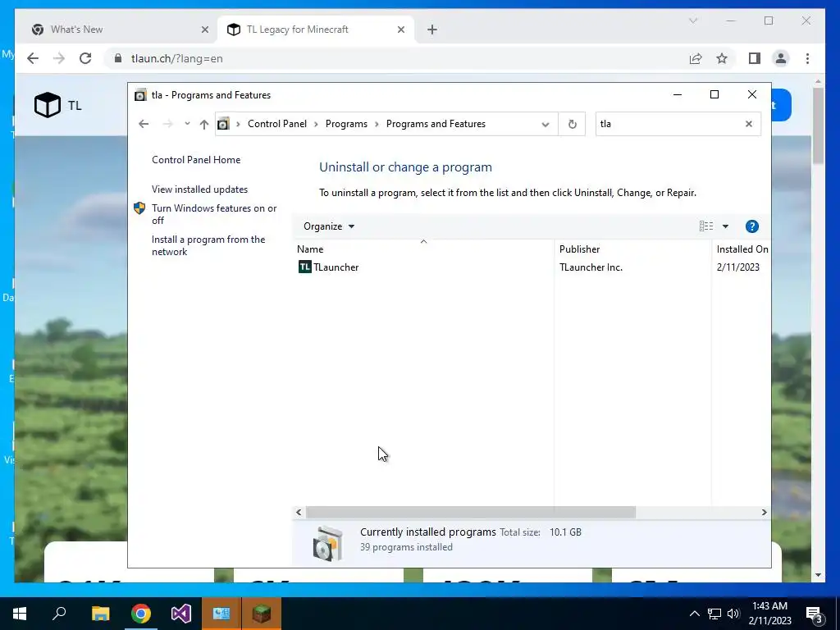This screenshot has height=630, width=840.
Task: Clear the 'tla' search box
Action: point(748,124)
